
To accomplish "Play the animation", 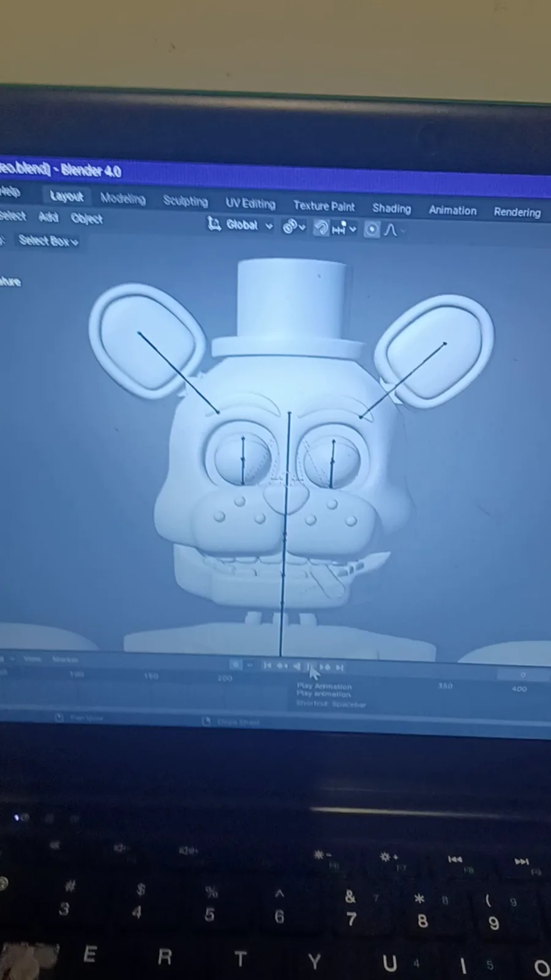I will point(310,666).
